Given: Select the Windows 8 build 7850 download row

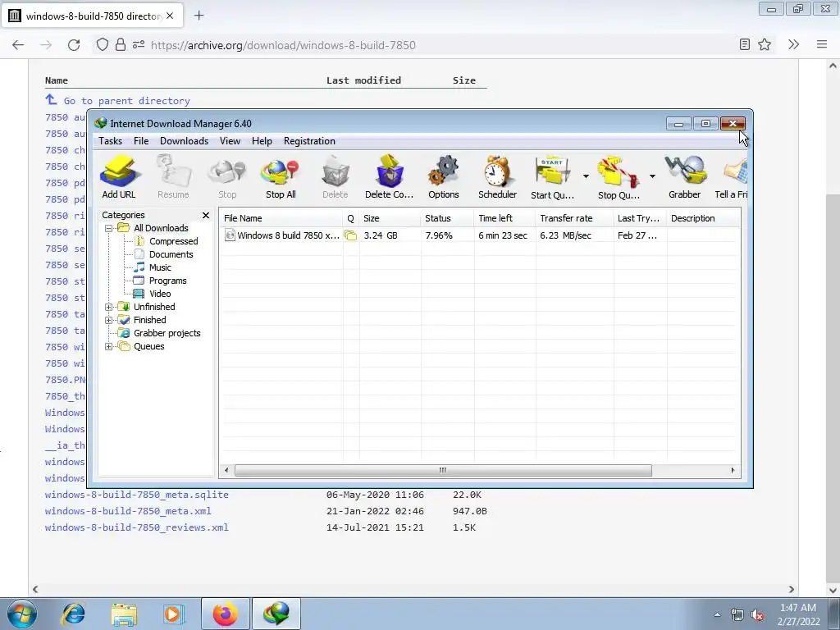Looking at the screenshot, I should click(x=479, y=235).
